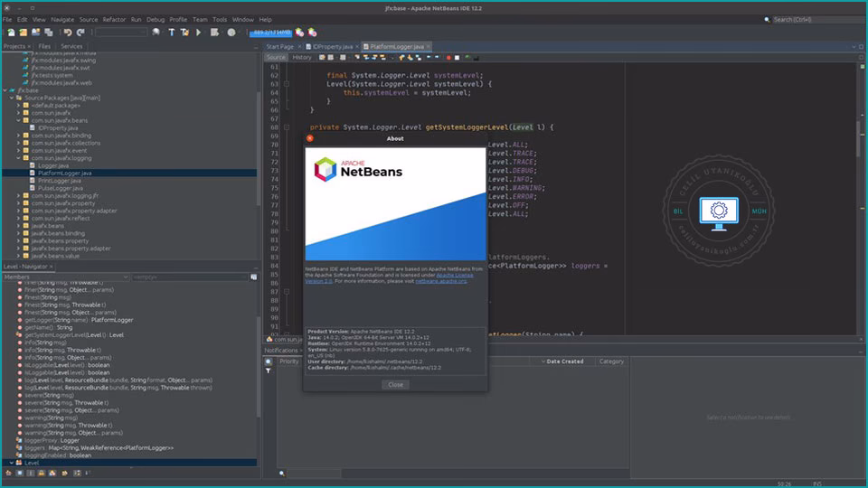Select PlatformLogger.java in Projects tree

[64, 174]
